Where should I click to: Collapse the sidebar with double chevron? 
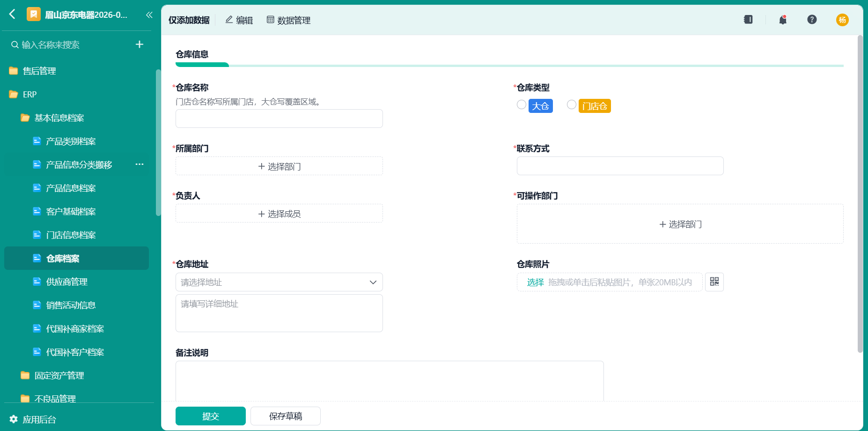coord(149,15)
